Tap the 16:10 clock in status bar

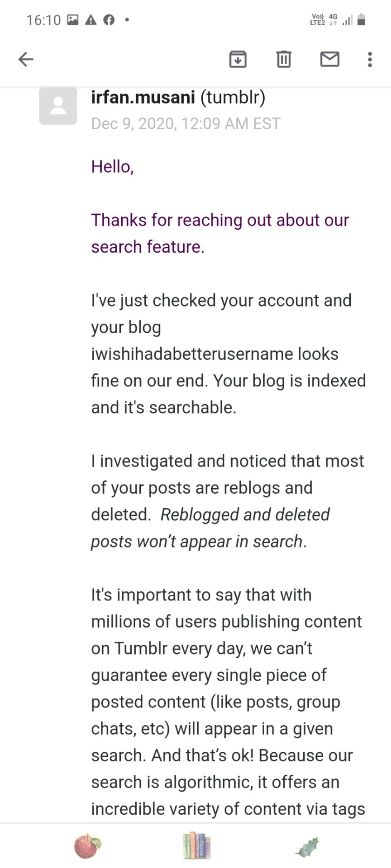point(43,20)
